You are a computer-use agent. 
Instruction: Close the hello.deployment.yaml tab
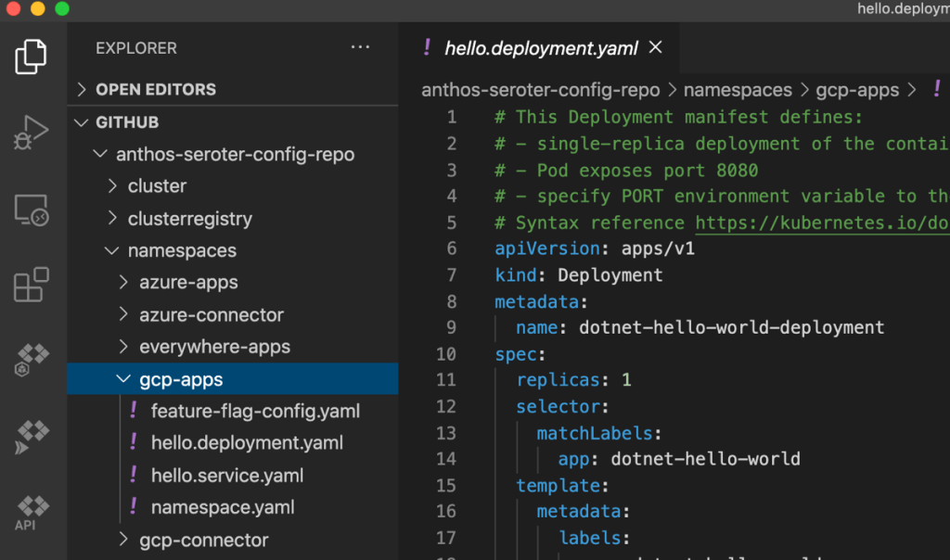coord(656,47)
